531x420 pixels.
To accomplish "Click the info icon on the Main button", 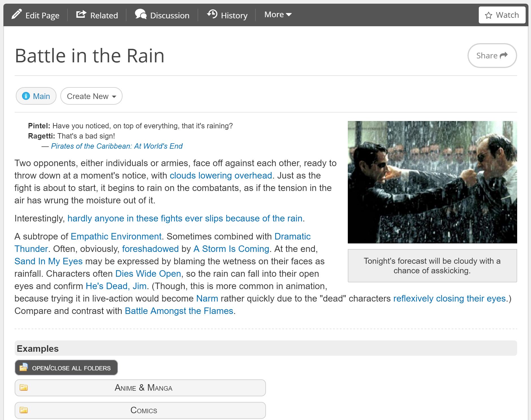I will 26,96.
